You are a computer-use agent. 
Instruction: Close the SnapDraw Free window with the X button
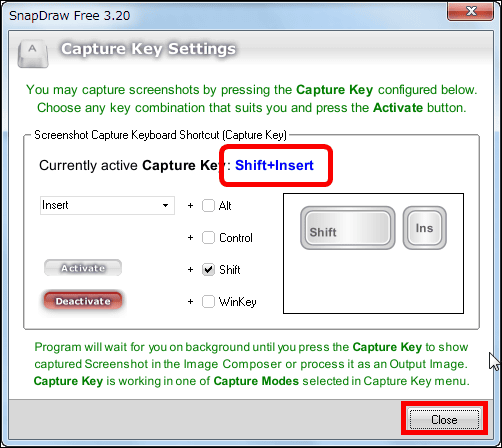click(x=470, y=11)
